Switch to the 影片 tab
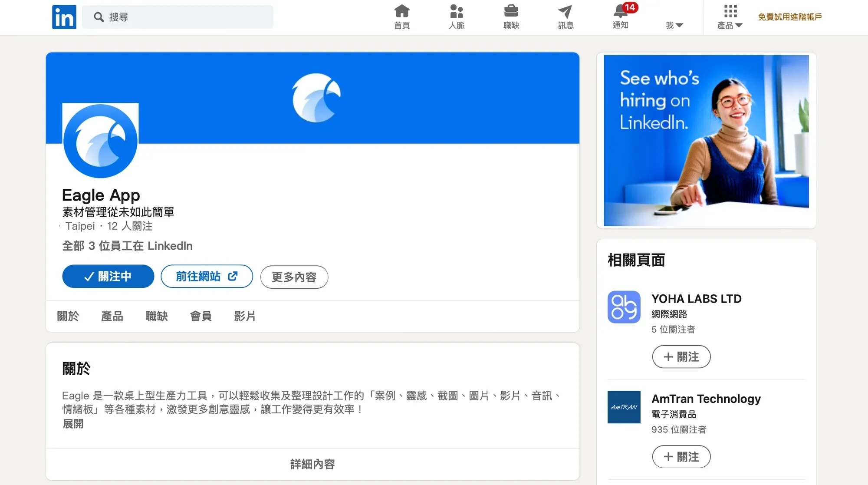This screenshot has width=868, height=485. click(245, 316)
